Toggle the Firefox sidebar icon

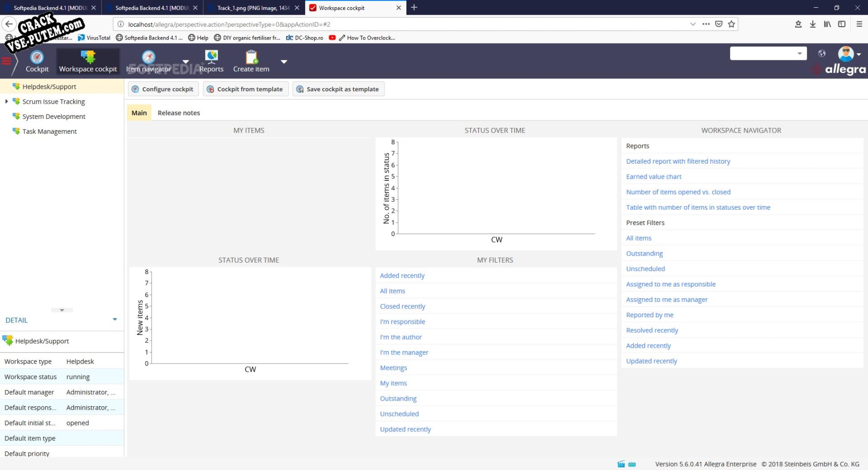tap(842, 24)
